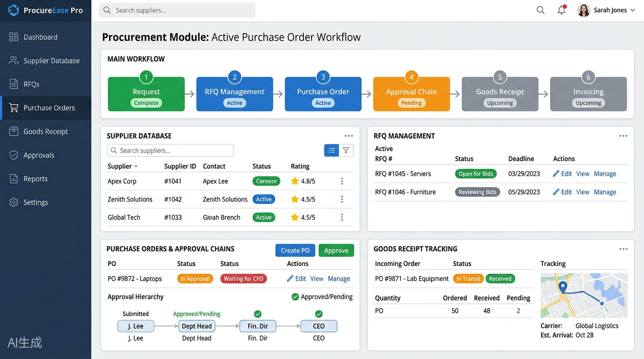Image resolution: width=644 pixels, height=359 pixels.
Task: Toggle the Approved/Pending legend checkmark
Action: pos(295,297)
